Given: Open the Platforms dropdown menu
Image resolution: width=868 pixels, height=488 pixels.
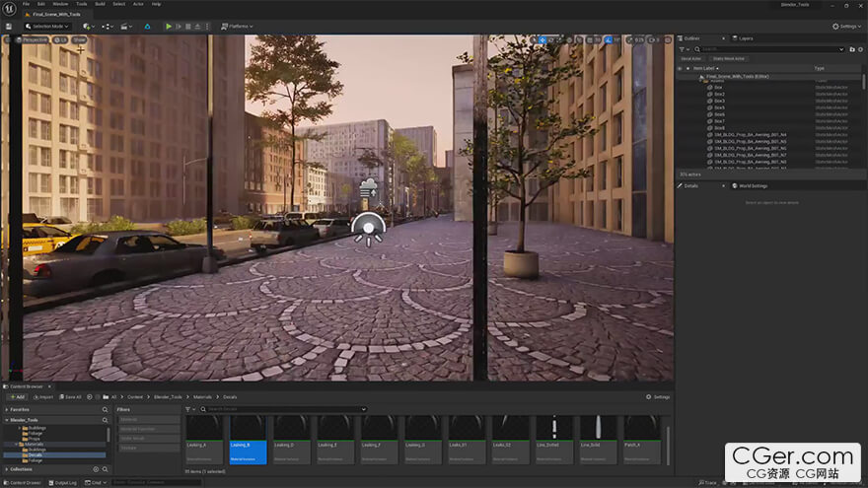Looking at the screenshot, I should click(x=237, y=26).
